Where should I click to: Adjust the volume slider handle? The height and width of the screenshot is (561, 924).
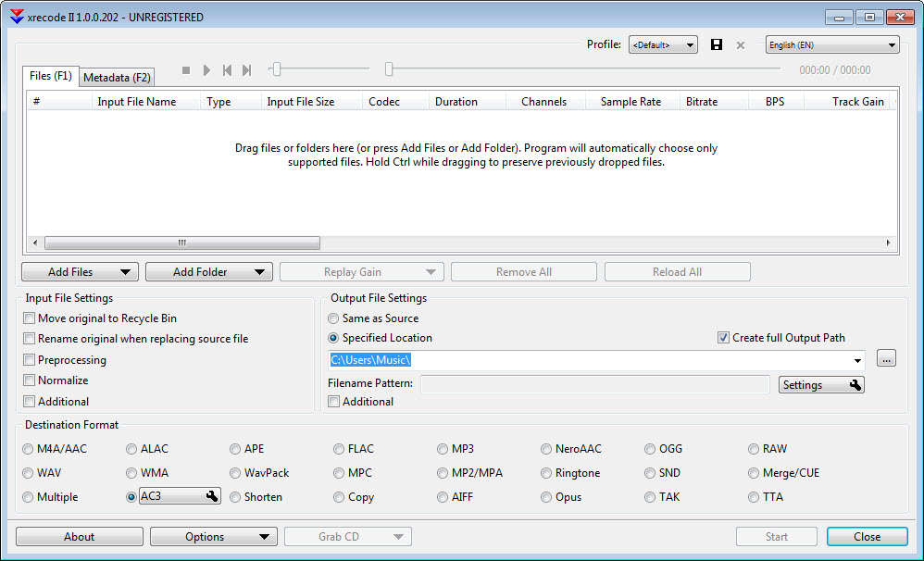[277, 69]
